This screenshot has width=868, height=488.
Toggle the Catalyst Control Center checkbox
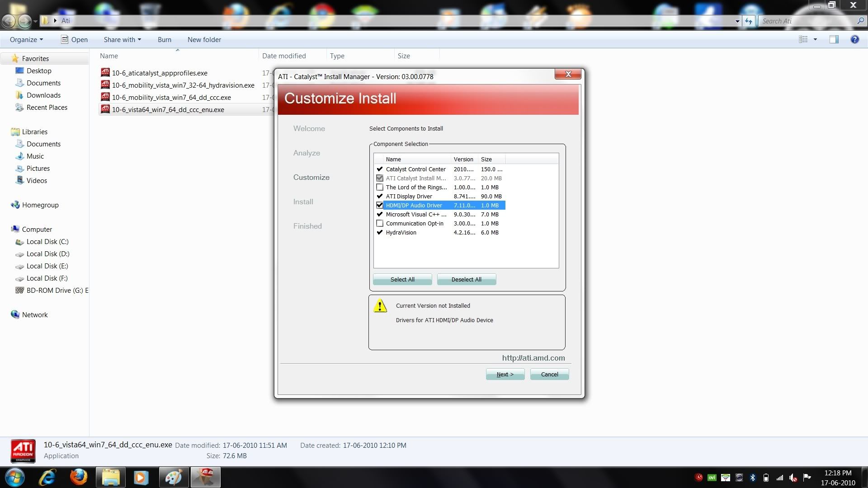pyautogui.click(x=380, y=169)
